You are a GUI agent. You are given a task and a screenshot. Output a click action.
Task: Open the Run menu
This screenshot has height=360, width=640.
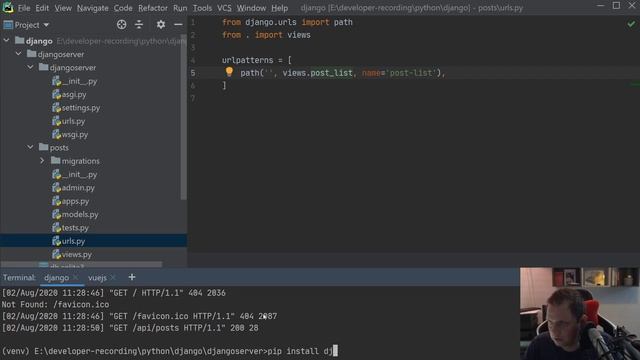(180, 8)
